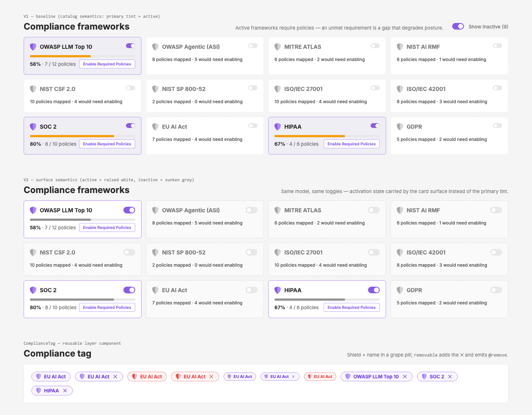Remove the SOC 2 compliance tag
This screenshot has height=415, width=532.
tap(450, 377)
